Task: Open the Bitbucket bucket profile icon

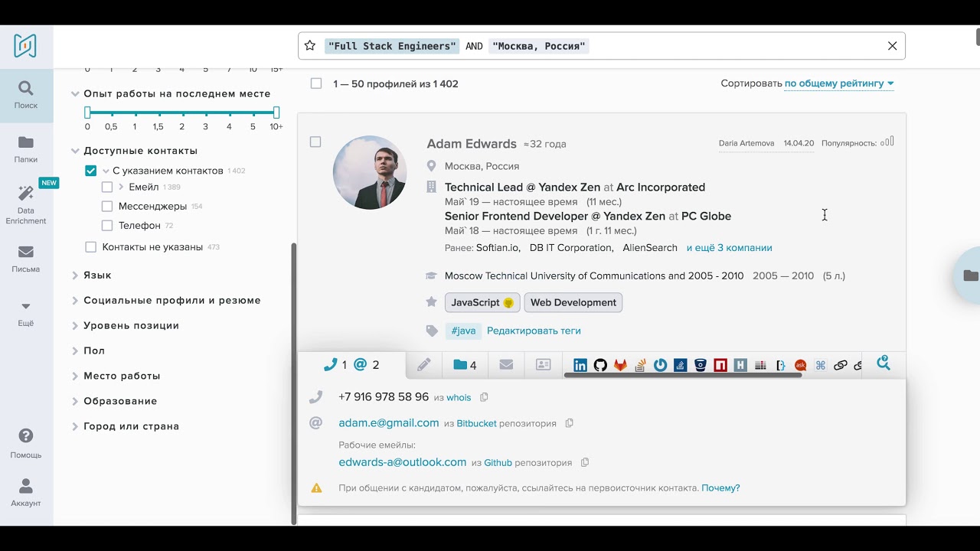Action: point(701,365)
